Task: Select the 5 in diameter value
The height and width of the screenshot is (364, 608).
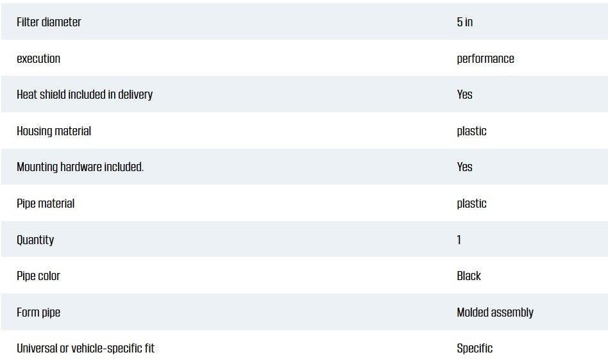Action: tap(465, 22)
